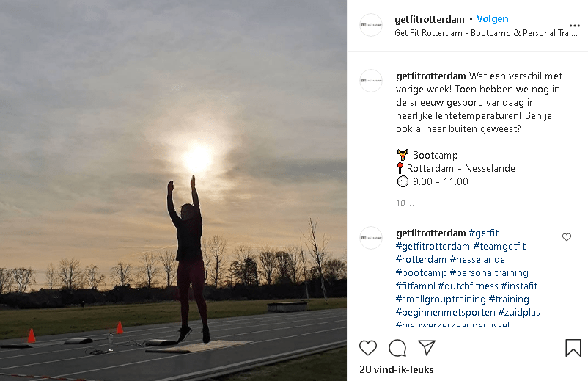Open the #getfit hashtag
588x381 pixels.
[x=484, y=233]
